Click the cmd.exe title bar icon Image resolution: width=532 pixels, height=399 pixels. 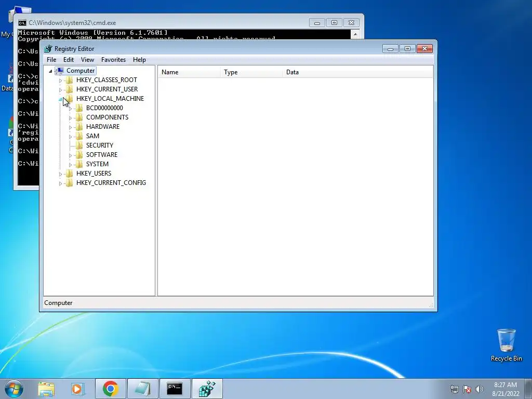coord(22,23)
